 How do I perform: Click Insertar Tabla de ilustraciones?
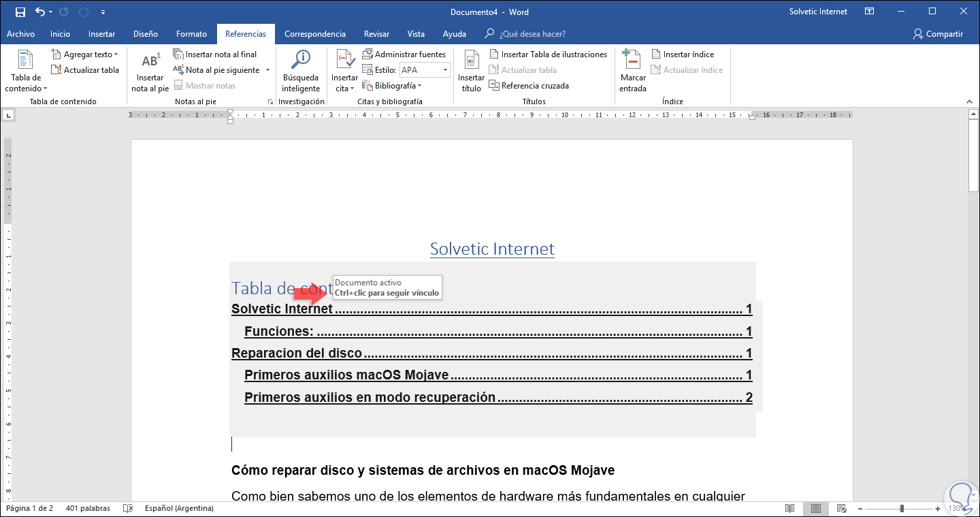click(x=548, y=54)
